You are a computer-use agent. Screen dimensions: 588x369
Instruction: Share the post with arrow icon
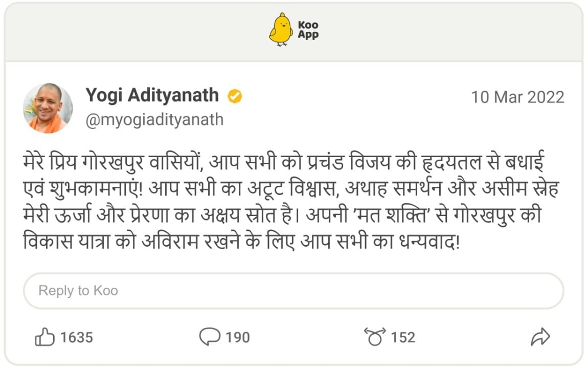point(540,337)
